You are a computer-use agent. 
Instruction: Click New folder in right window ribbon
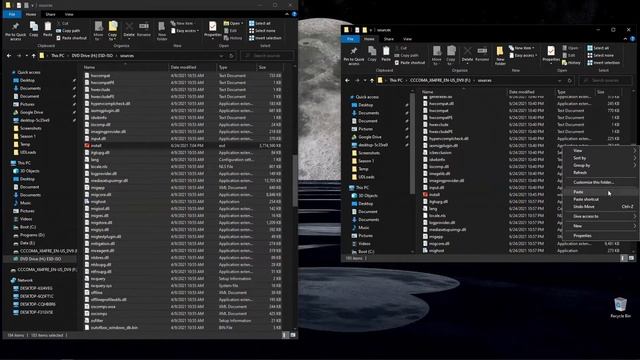(x=500, y=56)
